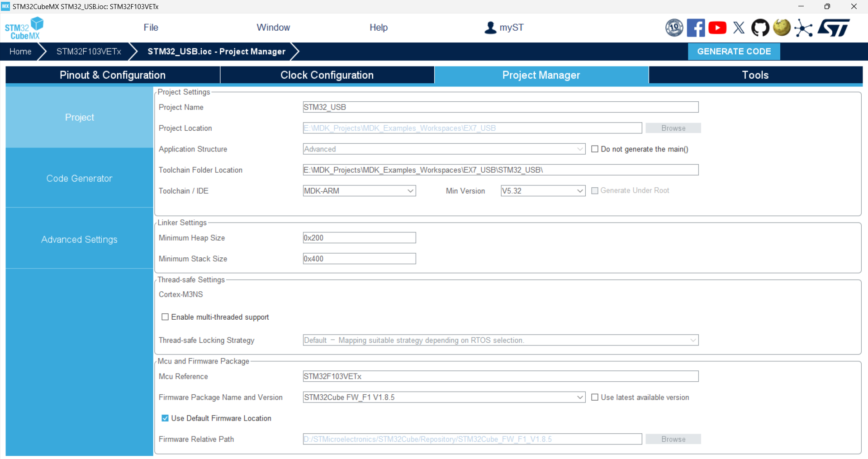Open the Toolchain / IDE dropdown
The image size is (868, 459).
click(x=359, y=191)
